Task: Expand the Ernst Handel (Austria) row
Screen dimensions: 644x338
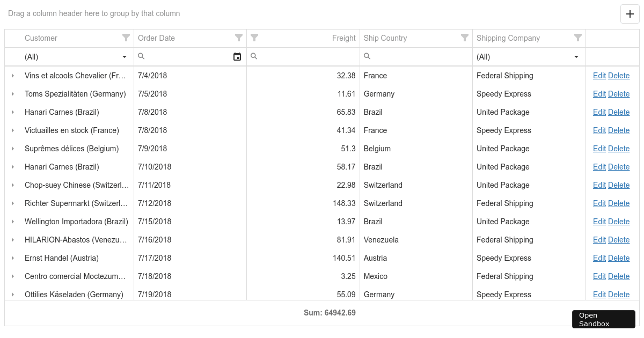Action: pyautogui.click(x=13, y=258)
